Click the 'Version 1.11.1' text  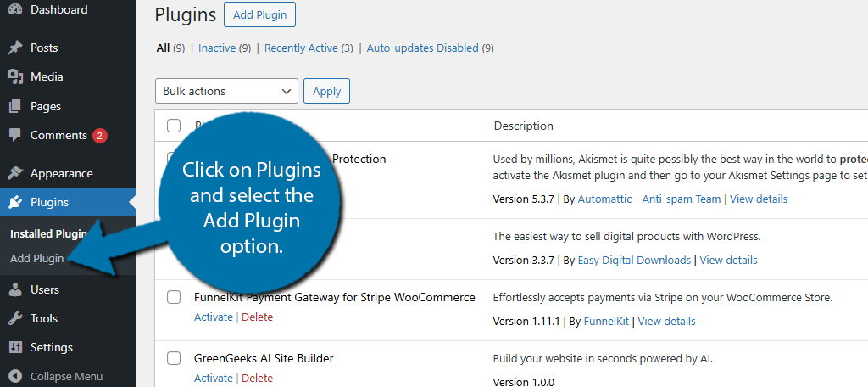pos(526,321)
